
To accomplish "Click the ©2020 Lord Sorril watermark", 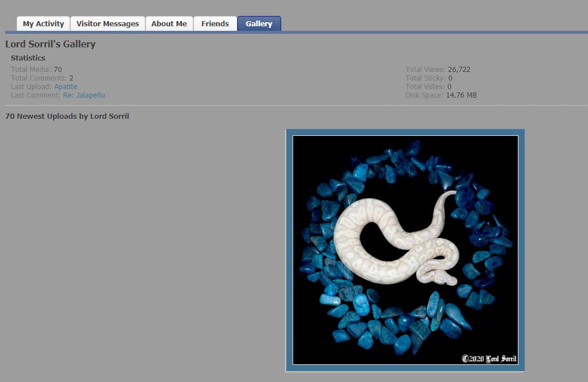I will coord(489,359).
